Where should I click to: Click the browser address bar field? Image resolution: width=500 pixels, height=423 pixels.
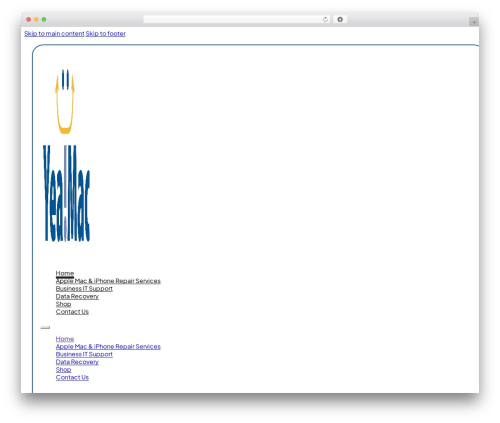tap(237, 19)
